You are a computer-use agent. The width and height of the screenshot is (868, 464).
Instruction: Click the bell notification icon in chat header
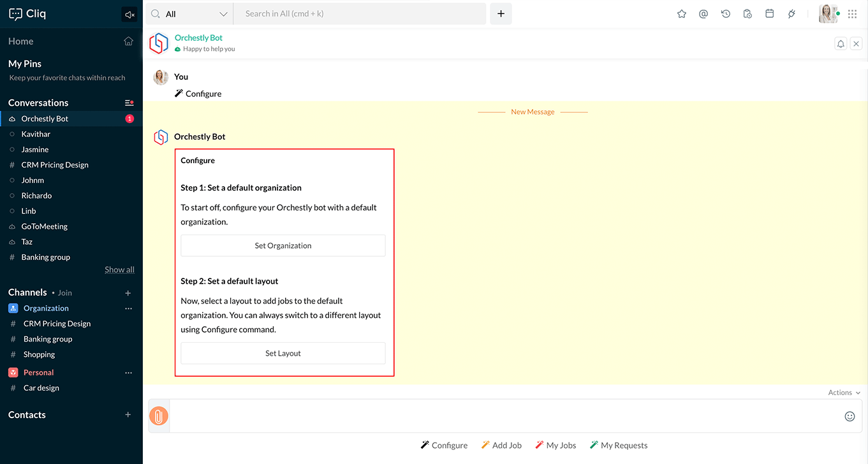pos(841,44)
